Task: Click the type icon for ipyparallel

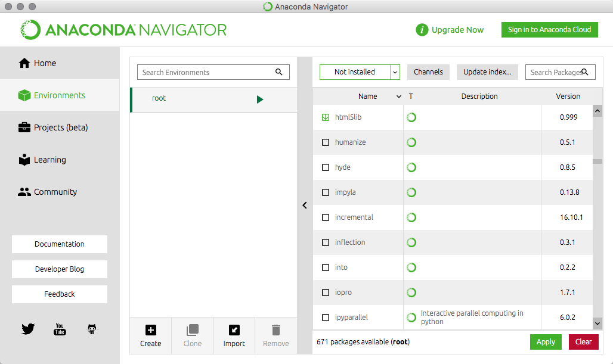Action: click(411, 317)
